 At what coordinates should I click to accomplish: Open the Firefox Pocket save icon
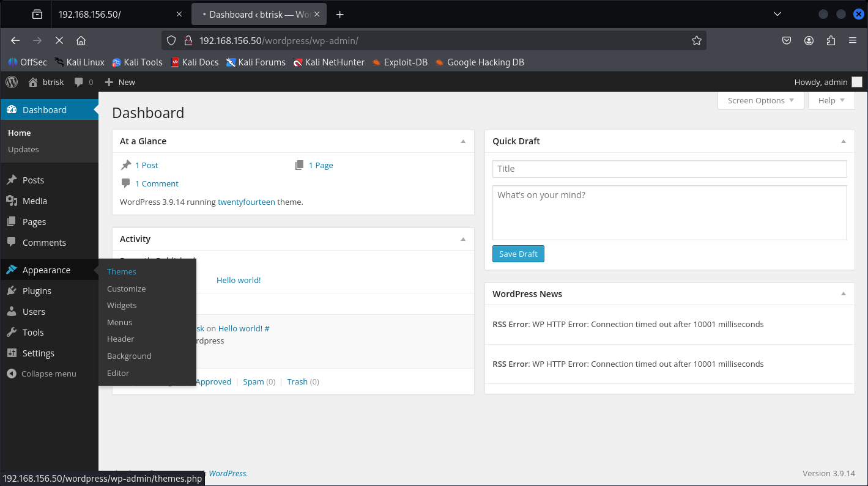click(x=787, y=41)
